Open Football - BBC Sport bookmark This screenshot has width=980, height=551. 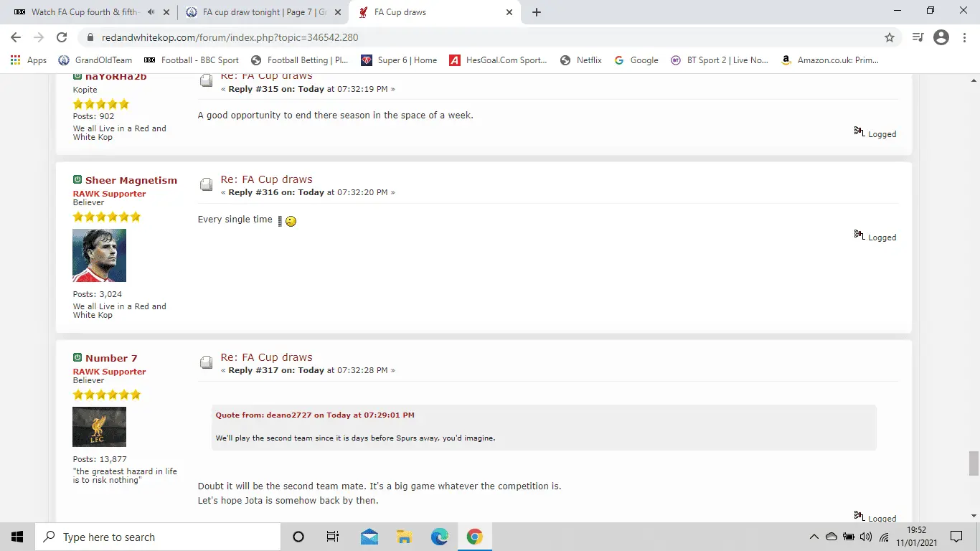192,60
